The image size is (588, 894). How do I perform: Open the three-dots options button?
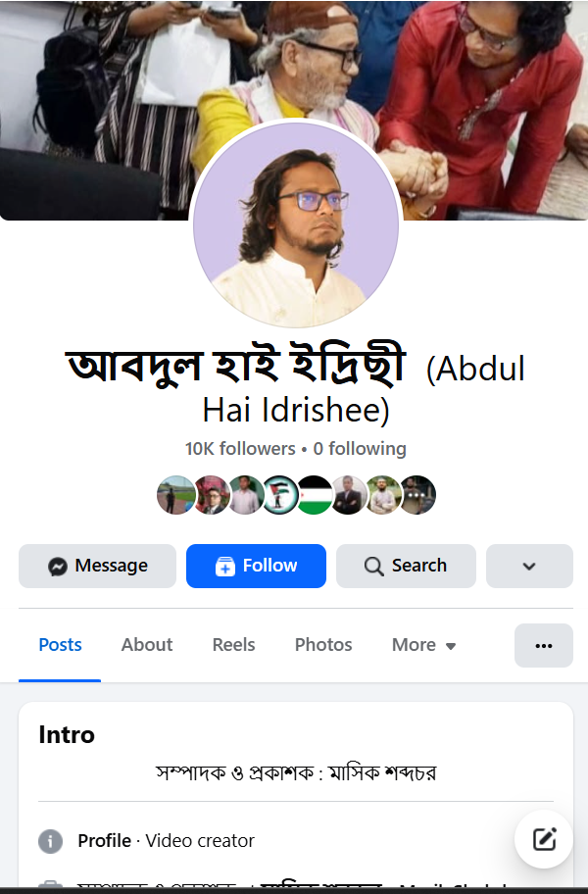pyautogui.click(x=544, y=645)
